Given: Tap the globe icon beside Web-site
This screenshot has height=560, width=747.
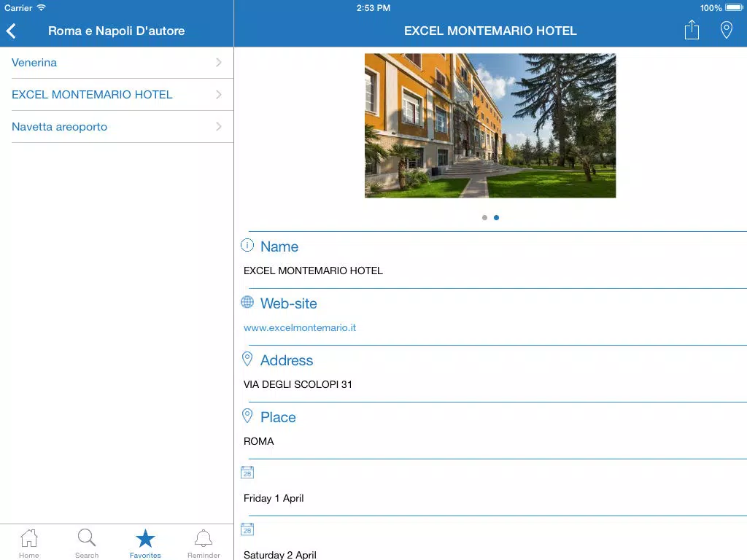Looking at the screenshot, I should [247, 302].
